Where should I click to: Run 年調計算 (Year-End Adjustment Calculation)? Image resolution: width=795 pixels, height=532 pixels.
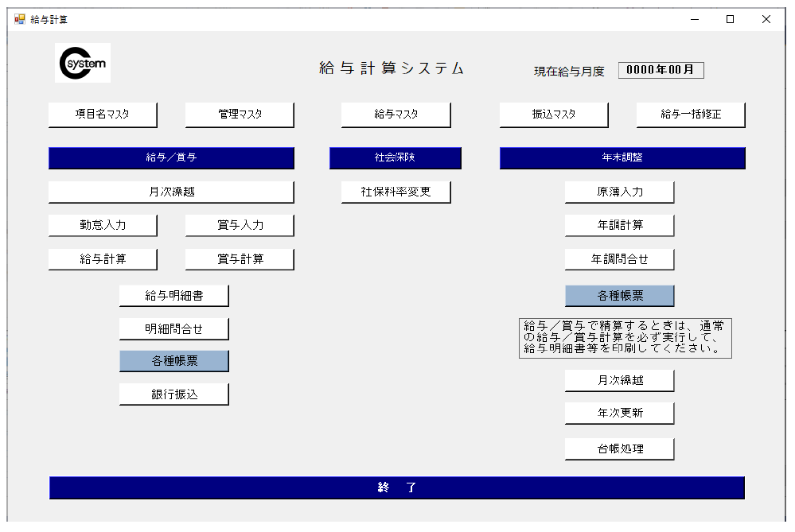(x=619, y=225)
